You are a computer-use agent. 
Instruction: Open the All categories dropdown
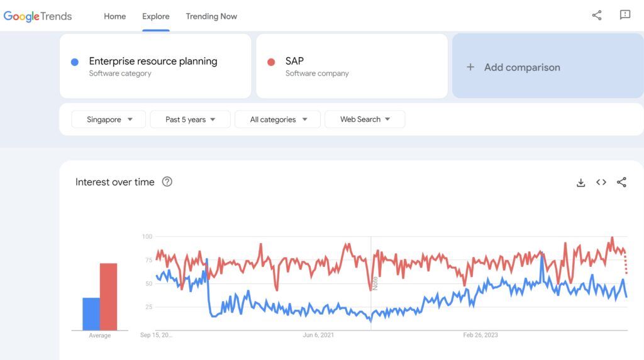[x=278, y=119]
